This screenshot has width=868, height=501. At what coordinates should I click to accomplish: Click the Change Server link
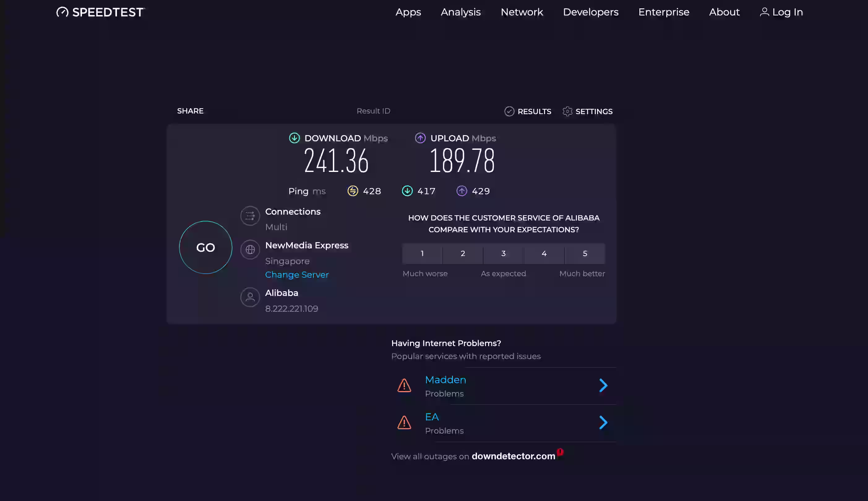click(x=297, y=275)
